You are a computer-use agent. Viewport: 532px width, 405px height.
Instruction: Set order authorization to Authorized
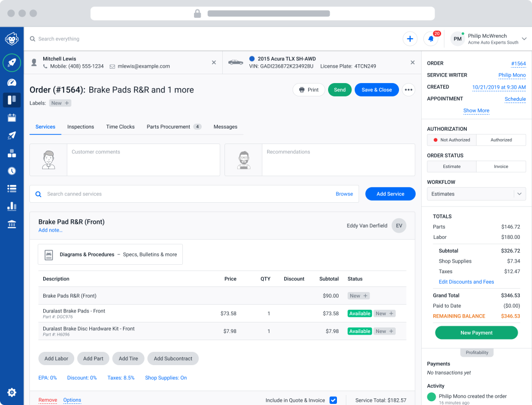[x=500, y=140]
